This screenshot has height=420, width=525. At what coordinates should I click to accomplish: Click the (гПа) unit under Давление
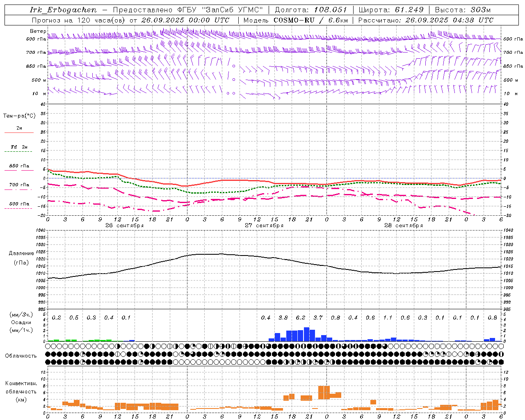pos(21,263)
